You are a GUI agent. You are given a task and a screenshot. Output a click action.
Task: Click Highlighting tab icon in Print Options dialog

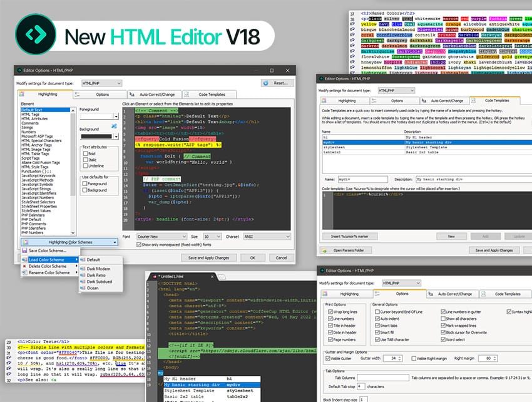click(x=325, y=294)
